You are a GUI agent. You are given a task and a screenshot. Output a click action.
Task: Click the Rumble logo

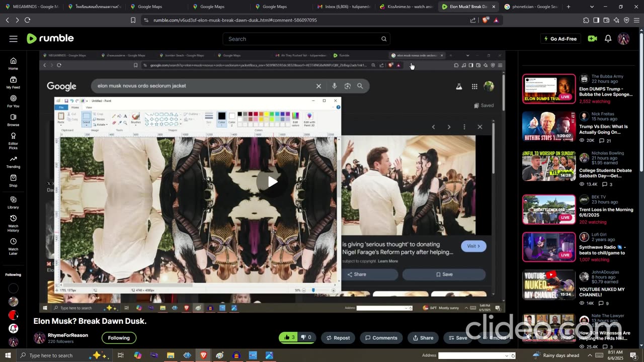50,39
